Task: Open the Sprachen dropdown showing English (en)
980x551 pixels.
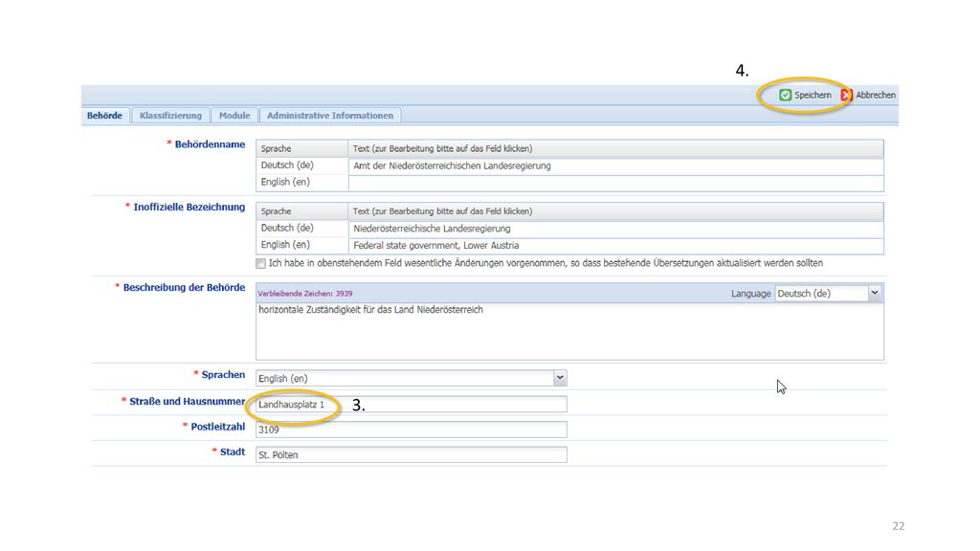Action: 412,378
